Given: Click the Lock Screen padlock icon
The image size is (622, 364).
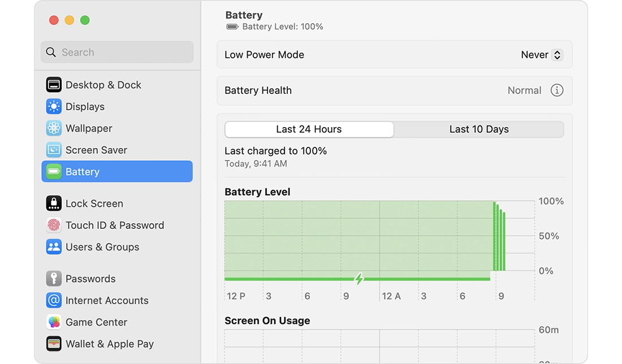Looking at the screenshot, I should tap(54, 203).
